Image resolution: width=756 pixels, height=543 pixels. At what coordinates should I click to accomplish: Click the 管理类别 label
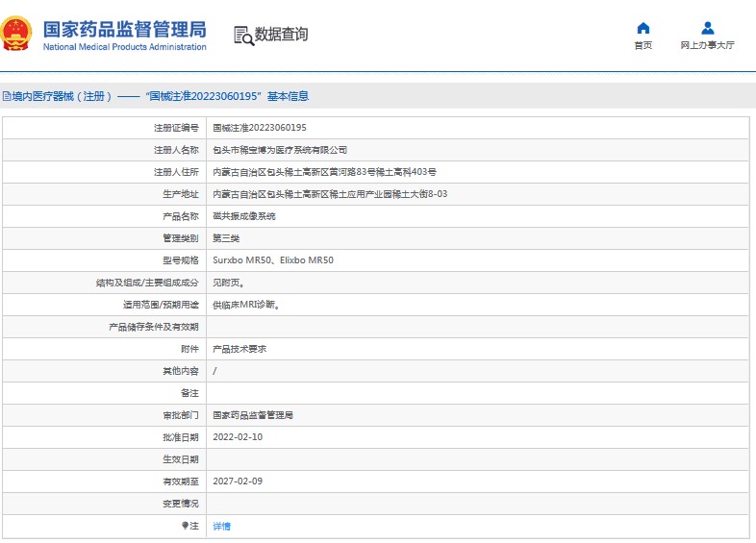180,238
